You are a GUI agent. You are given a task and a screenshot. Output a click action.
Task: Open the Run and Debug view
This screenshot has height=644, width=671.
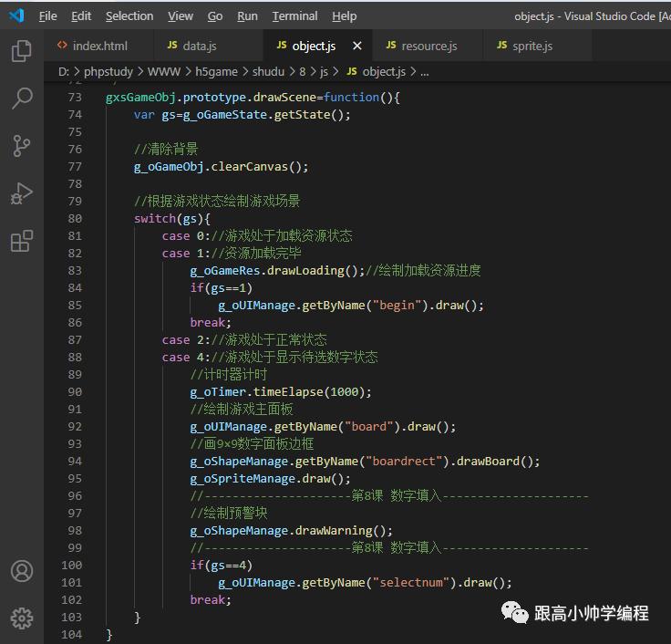(x=21, y=193)
